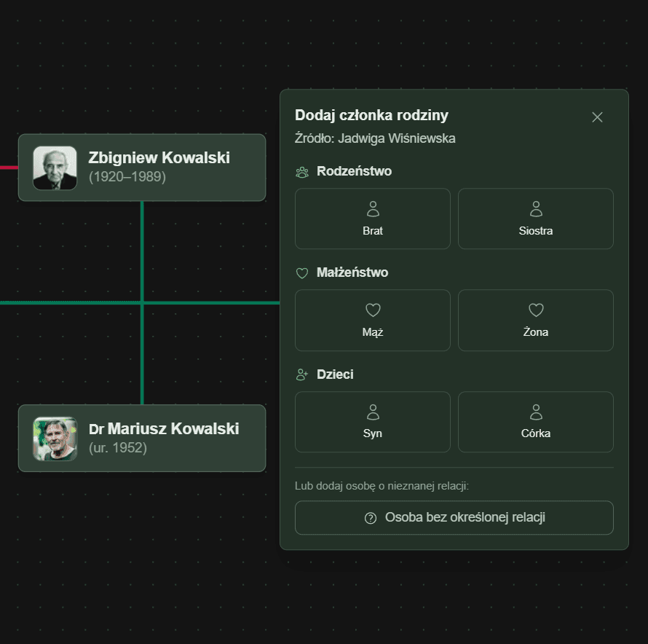Image resolution: width=648 pixels, height=644 pixels.
Task: Click the question mark icon in unknown relation button
Action: [x=371, y=518]
